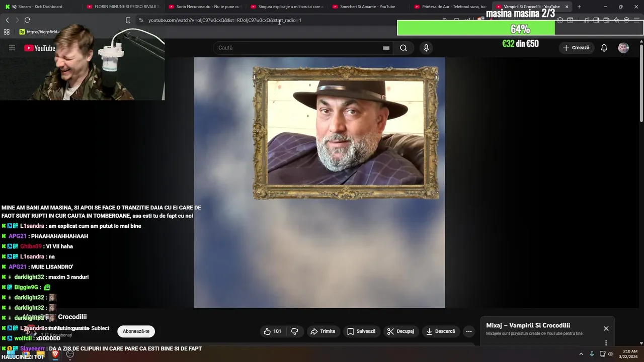This screenshot has height=362, width=644.
Task: Open the Mixaj playlist three-dot options
Action: (606, 343)
